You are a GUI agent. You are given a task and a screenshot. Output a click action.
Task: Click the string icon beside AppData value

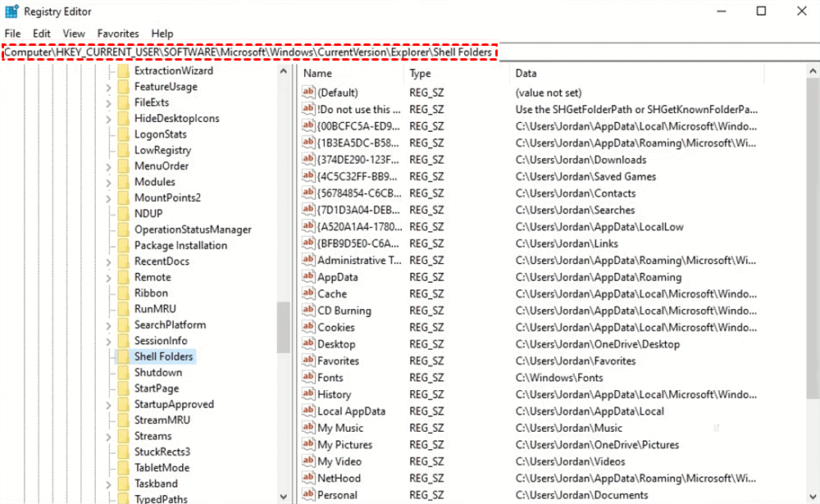[x=308, y=276]
